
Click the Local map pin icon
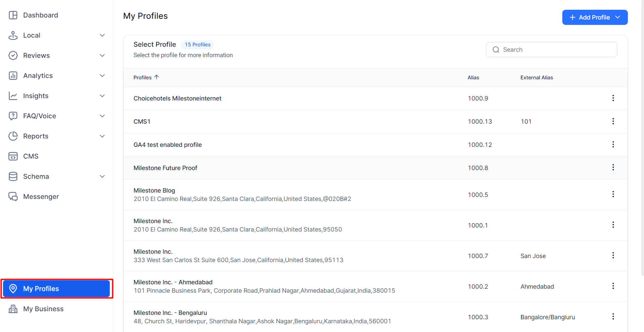coord(13,35)
